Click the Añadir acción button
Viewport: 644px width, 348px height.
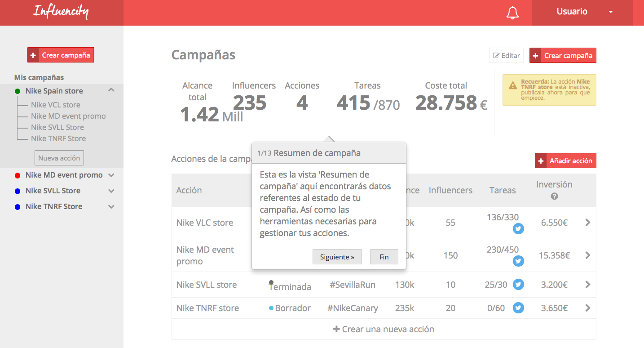coord(565,161)
